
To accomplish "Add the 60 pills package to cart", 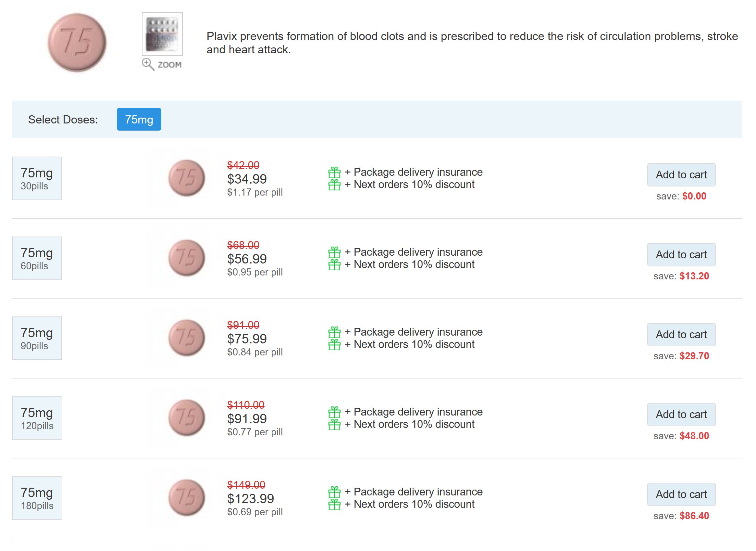I will coord(681,255).
